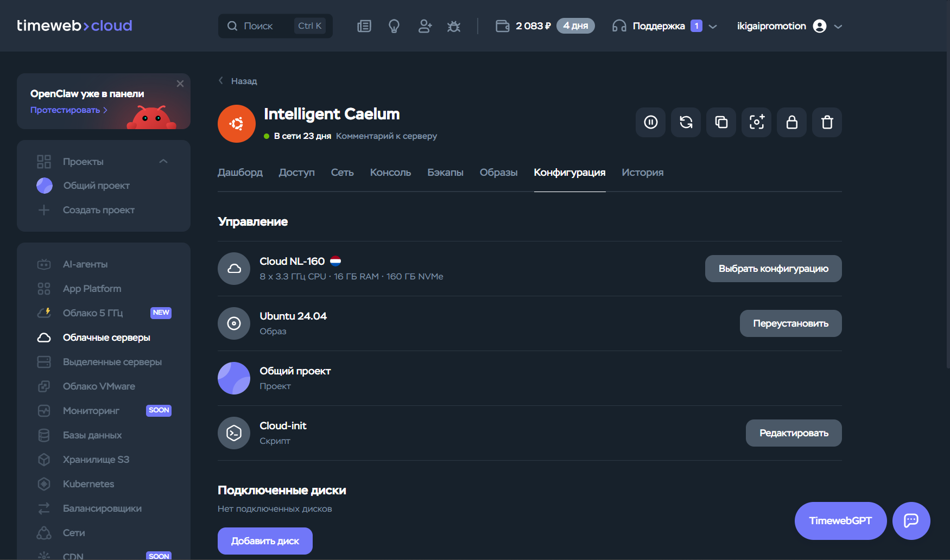This screenshot has width=950, height=560.
Task: Open Сети sidebar item
Action: point(73,533)
